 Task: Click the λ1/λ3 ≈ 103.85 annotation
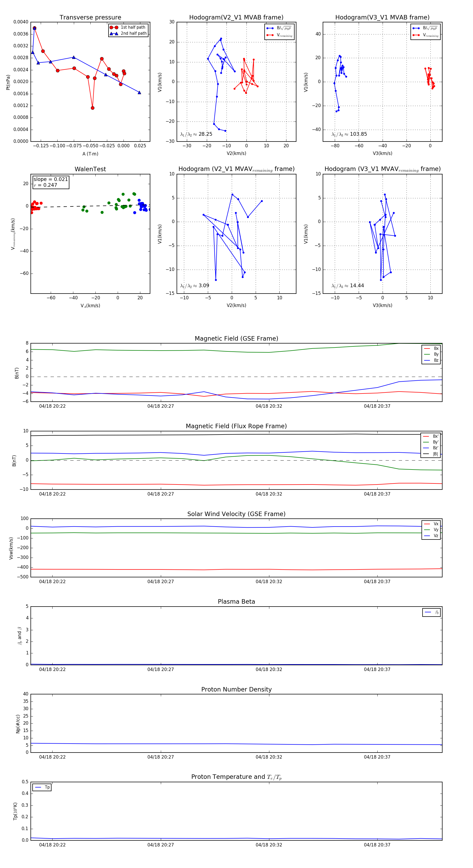point(349,134)
